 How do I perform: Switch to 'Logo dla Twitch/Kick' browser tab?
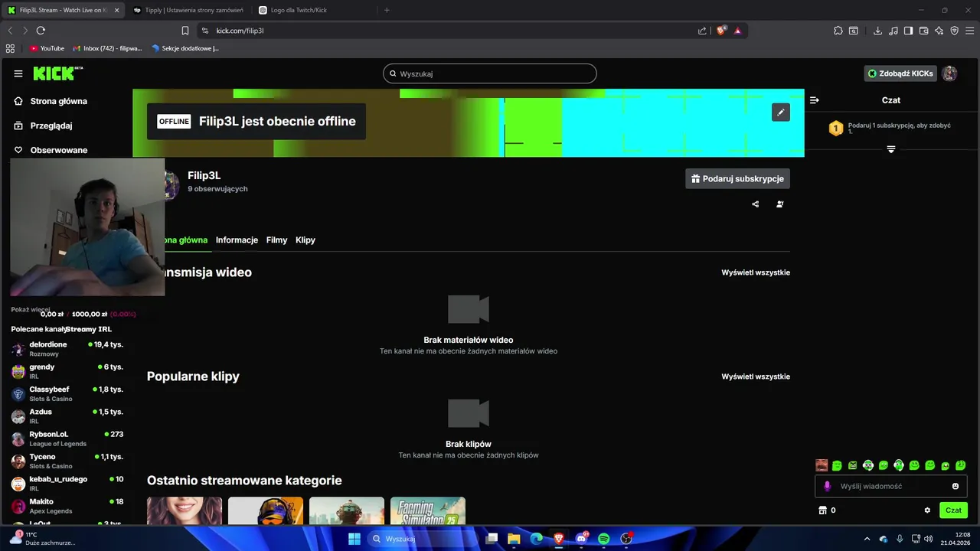[313, 10]
